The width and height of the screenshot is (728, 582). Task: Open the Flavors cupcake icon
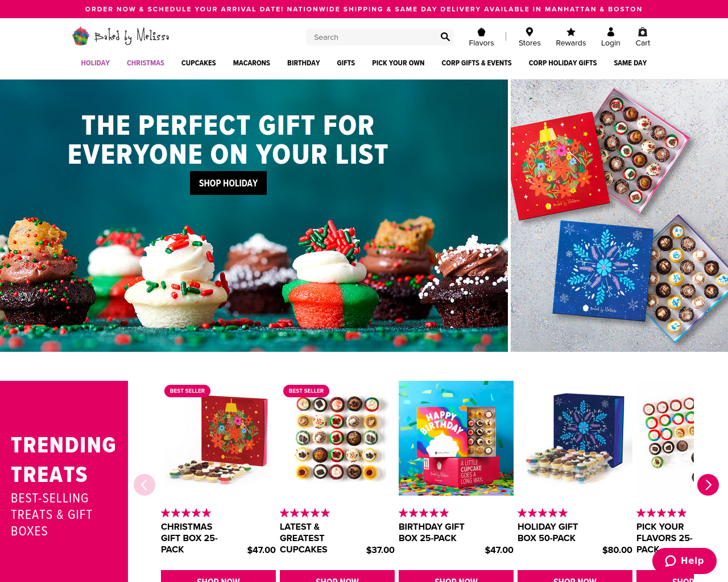(481, 32)
